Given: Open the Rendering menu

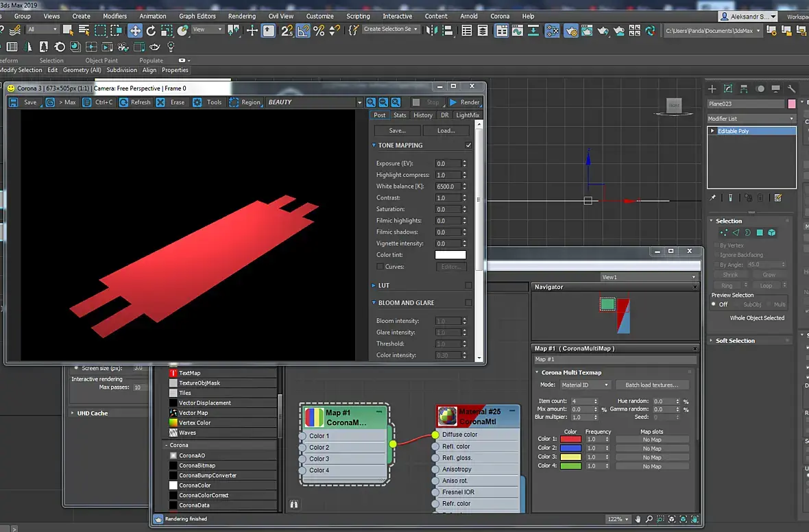Looking at the screenshot, I should pyautogui.click(x=241, y=16).
